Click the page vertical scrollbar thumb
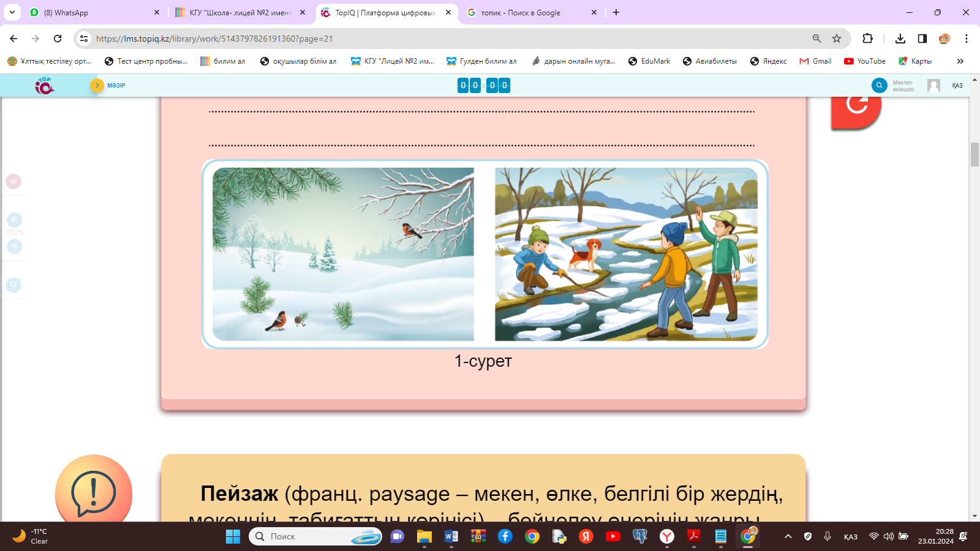 click(x=974, y=154)
